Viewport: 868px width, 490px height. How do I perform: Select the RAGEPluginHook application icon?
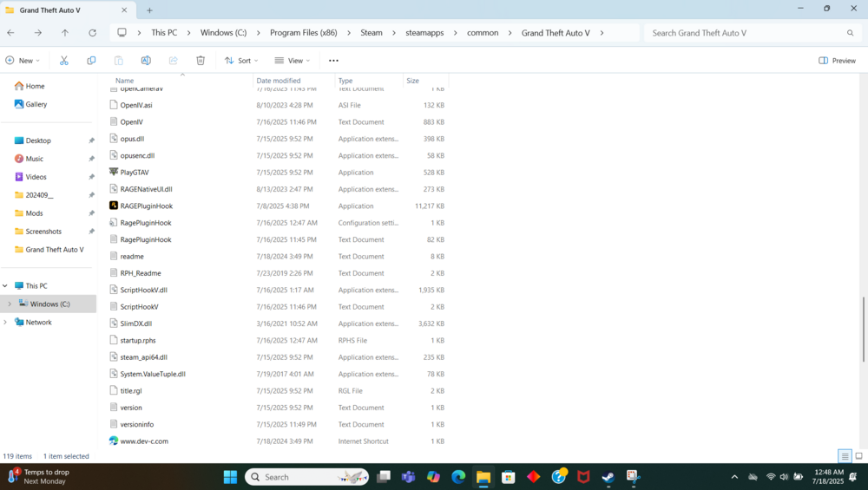[114, 206]
